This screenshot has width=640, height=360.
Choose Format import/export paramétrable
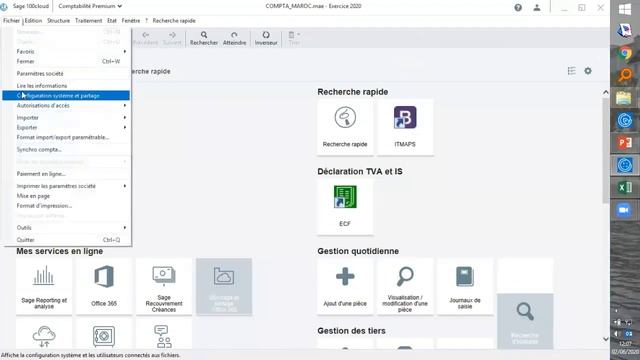67,137
